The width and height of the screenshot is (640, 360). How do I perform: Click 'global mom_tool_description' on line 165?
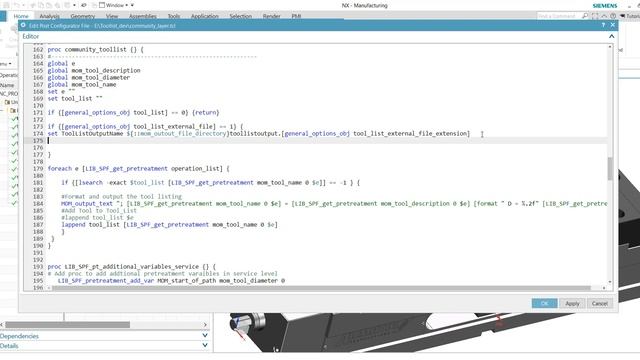(x=94, y=70)
